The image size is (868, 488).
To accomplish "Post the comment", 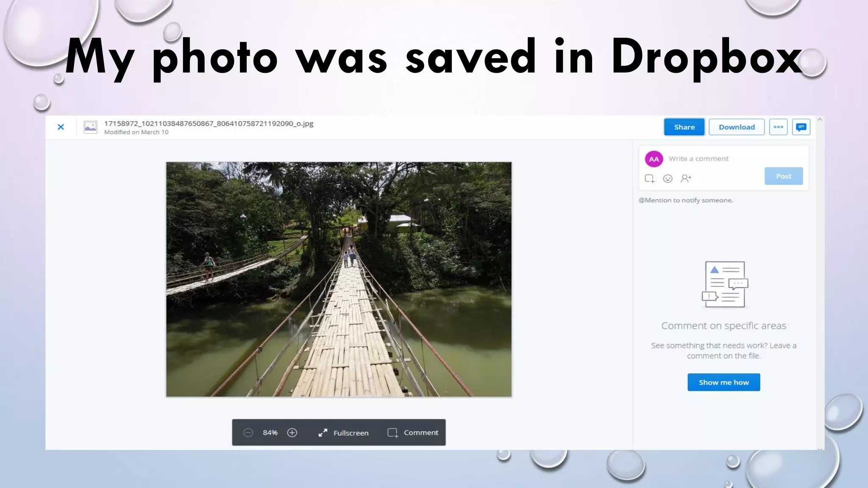I will point(784,176).
